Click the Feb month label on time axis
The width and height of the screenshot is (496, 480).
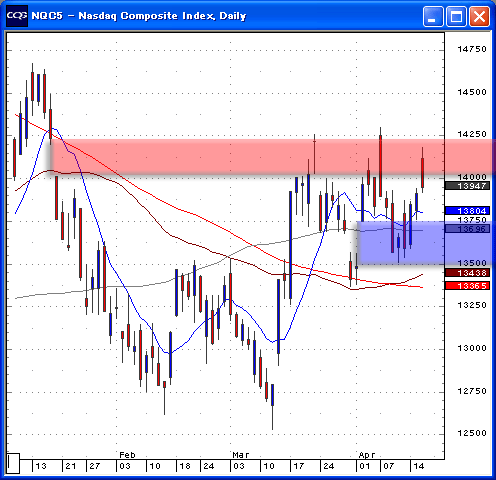127,455
